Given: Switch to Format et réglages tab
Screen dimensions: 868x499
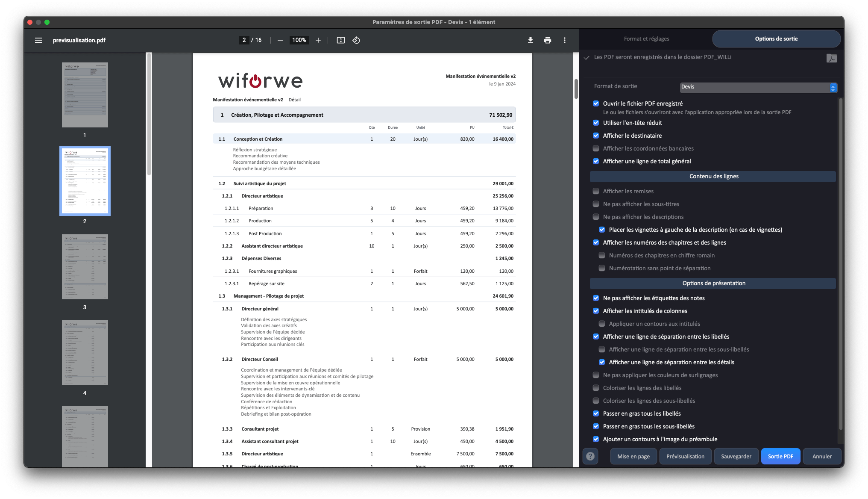Looking at the screenshot, I should [646, 39].
